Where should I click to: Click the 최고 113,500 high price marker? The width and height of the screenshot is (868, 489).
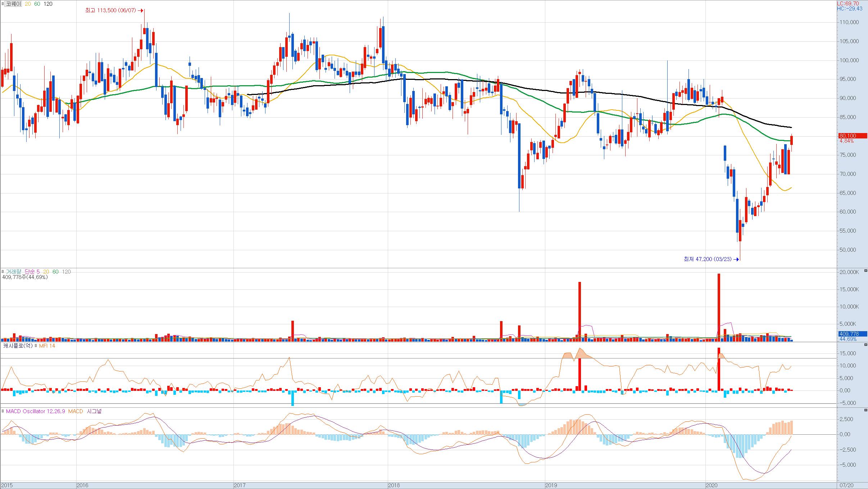point(111,10)
